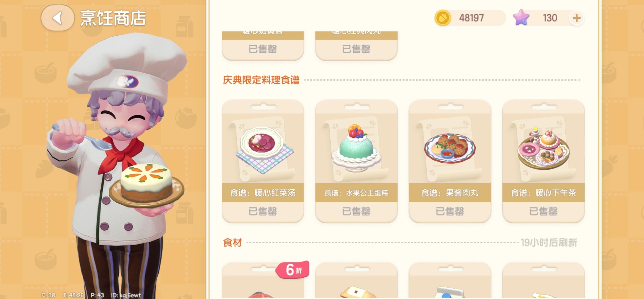Open the 暖心下午茶 recipe image
Image resolution: width=644 pixels, height=299 pixels.
point(543,149)
